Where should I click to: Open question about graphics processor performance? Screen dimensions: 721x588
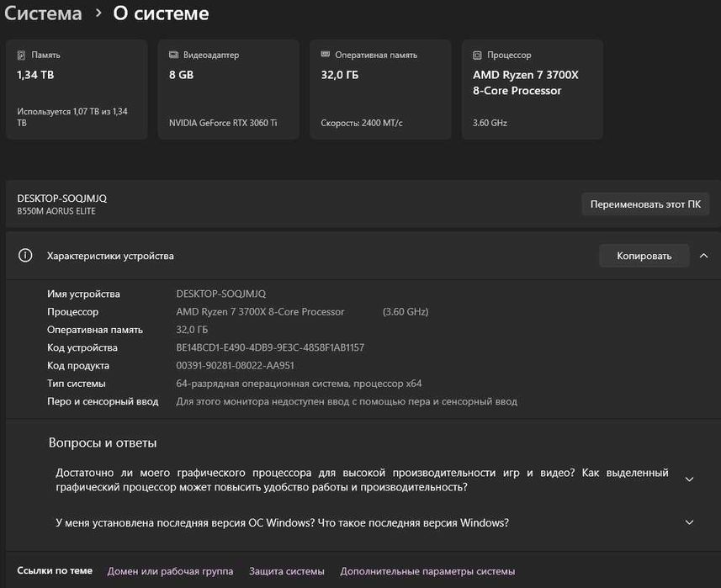pyautogui.click(x=362, y=479)
